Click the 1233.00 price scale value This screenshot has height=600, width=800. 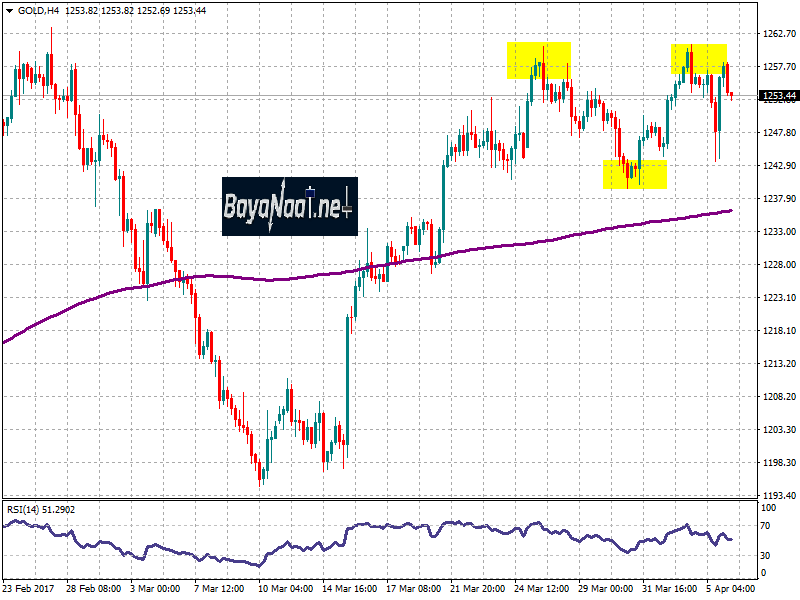(x=779, y=232)
